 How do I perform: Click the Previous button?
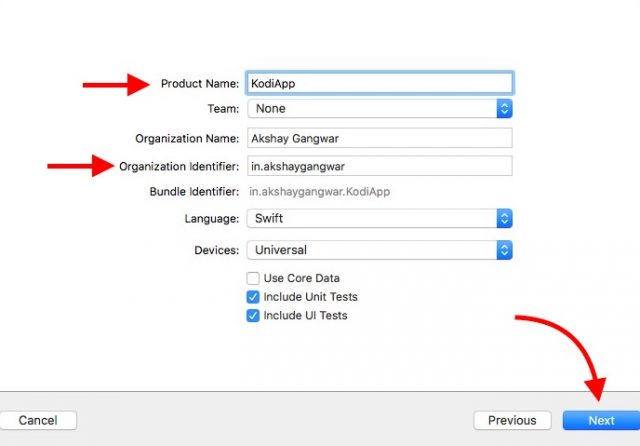point(512,420)
